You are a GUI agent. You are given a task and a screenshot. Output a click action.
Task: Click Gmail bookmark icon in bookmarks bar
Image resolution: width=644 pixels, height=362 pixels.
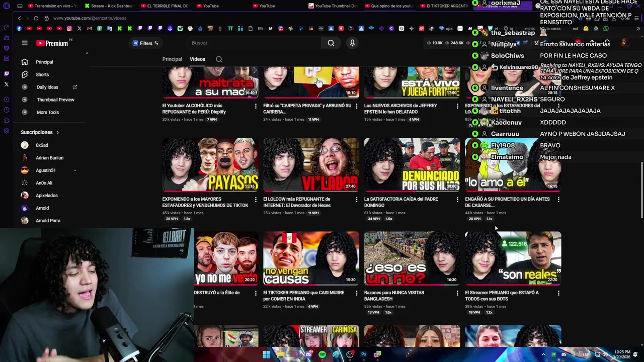click(89, 29)
